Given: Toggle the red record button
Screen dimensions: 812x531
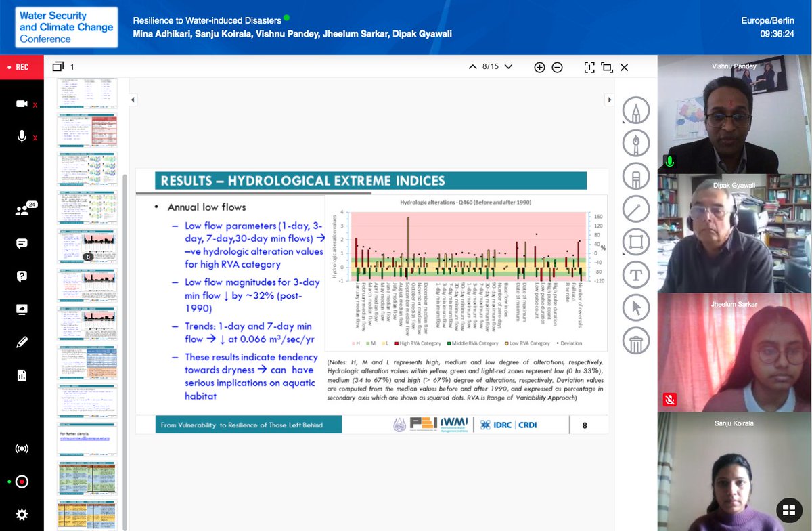Looking at the screenshot, I should (x=22, y=482).
